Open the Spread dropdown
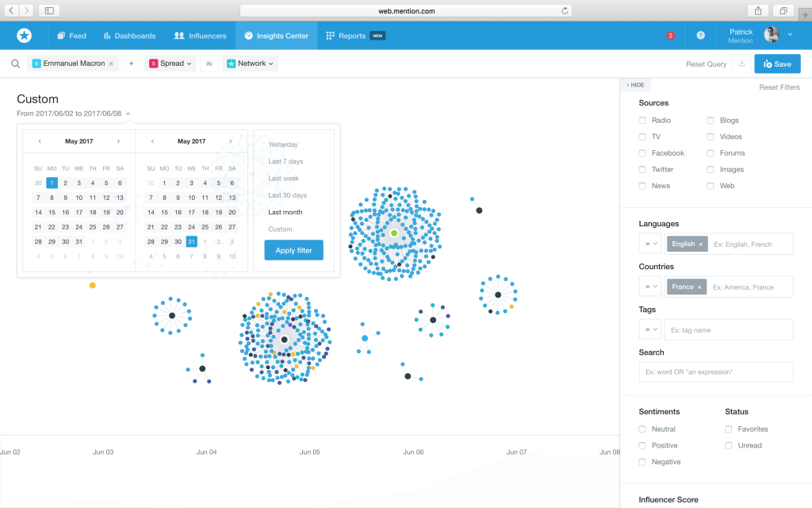 [x=170, y=63]
